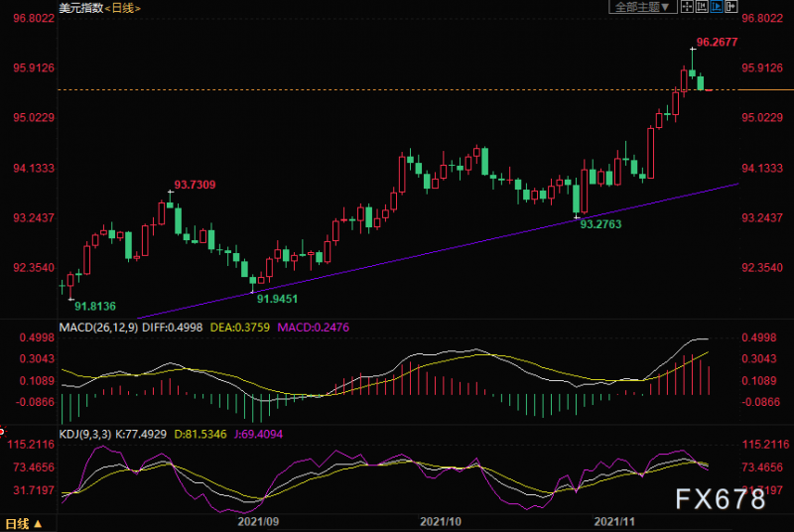Select the scroll-to-start chart icon
The width and height of the screenshot is (794, 532).
(702, 7)
